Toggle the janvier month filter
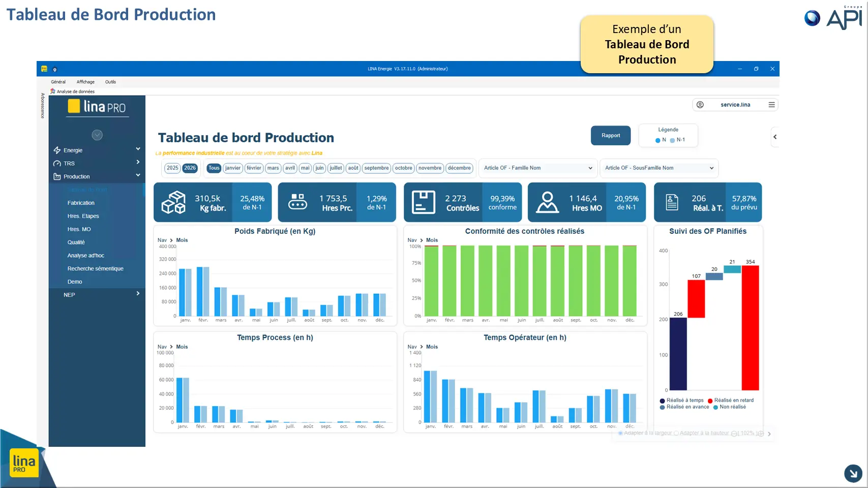Image resolution: width=868 pixels, height=488 pixels. coord(233,168)
